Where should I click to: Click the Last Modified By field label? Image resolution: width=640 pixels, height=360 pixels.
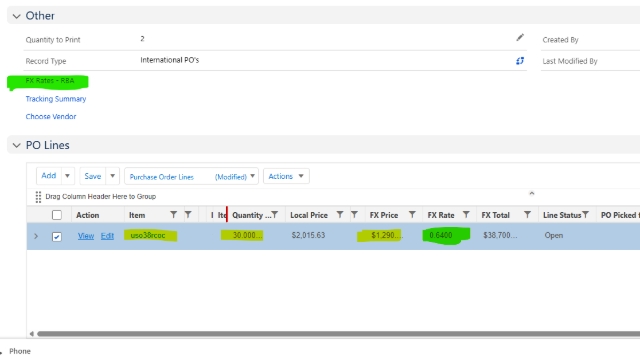[570, 61]
